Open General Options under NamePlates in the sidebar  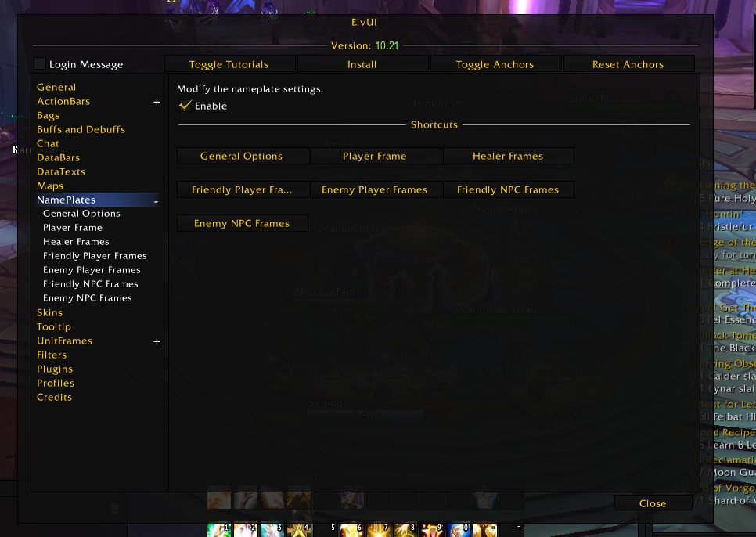(x=81, y=214)
